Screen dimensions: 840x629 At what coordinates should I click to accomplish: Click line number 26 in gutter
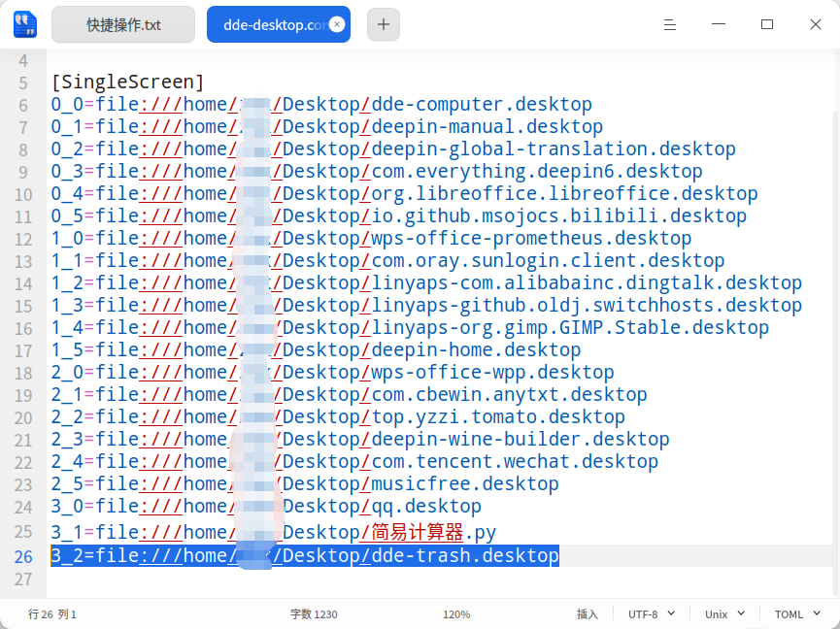point(23,557)
